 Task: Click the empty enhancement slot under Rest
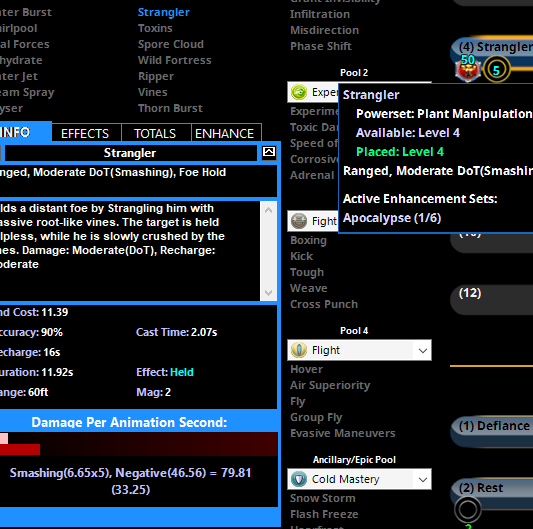(x=468, y=510)
